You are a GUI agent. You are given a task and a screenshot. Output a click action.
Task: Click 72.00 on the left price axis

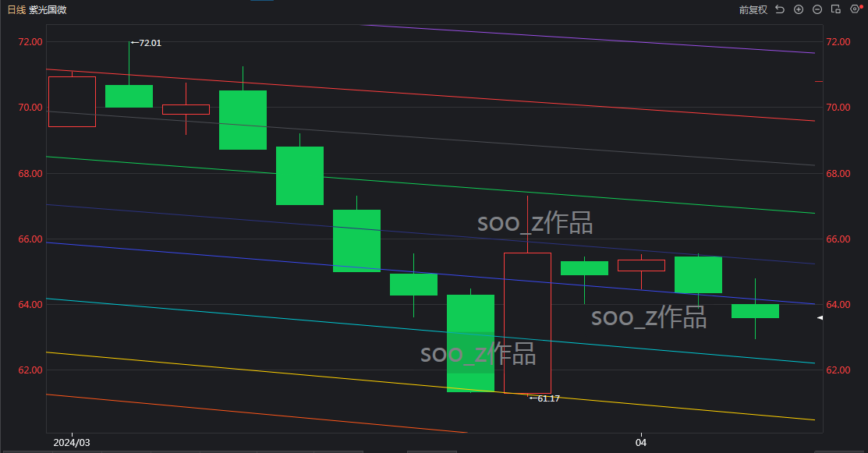click(x=30, y=42)
